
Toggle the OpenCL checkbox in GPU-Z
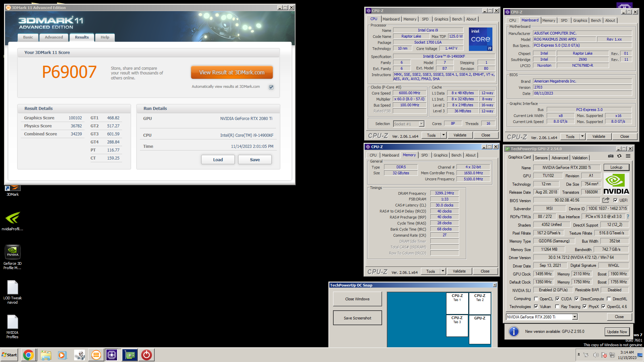click(536, 299)
